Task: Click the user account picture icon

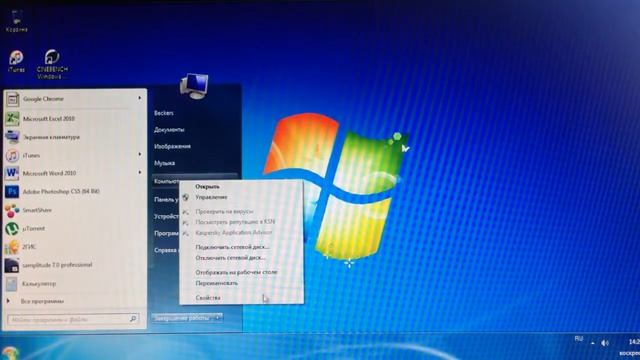Action: (194, 86)
